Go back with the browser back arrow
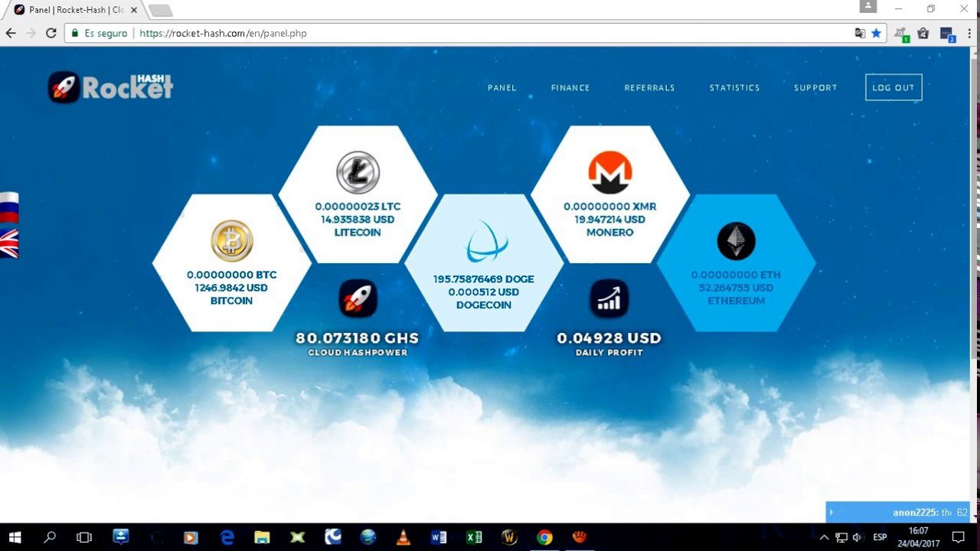The width and height of the screenshot is (980, 551). coord(11,33)
